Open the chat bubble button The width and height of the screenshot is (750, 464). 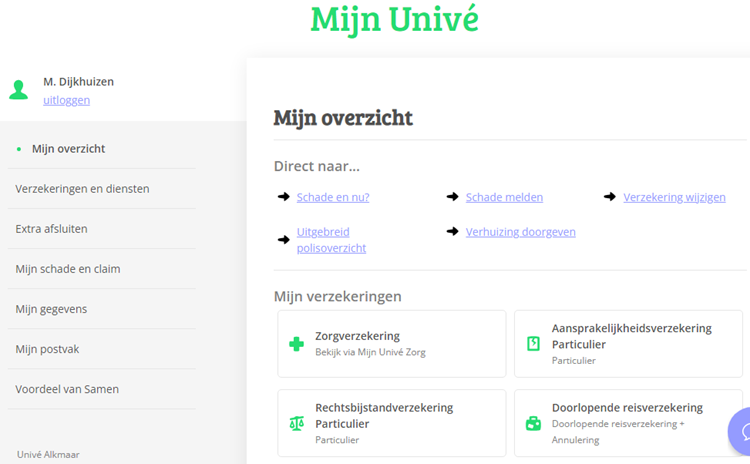739,431
